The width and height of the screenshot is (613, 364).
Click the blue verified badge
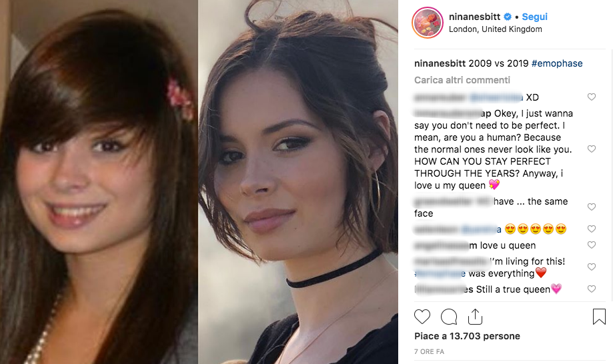pos(508,17)
